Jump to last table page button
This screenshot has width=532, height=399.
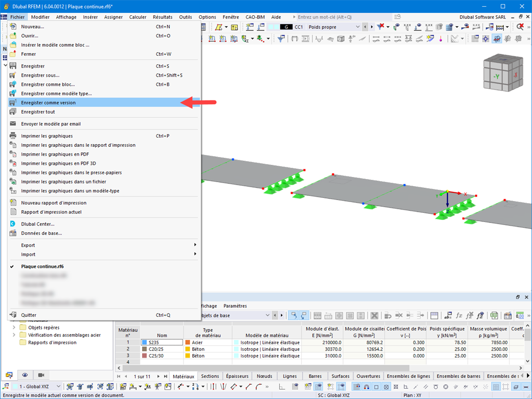166,376
